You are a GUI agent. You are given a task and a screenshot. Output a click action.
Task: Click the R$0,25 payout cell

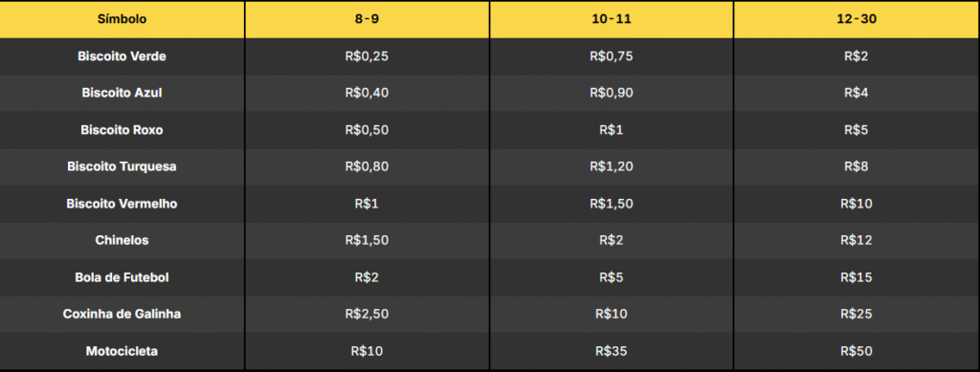coord(367,56)
